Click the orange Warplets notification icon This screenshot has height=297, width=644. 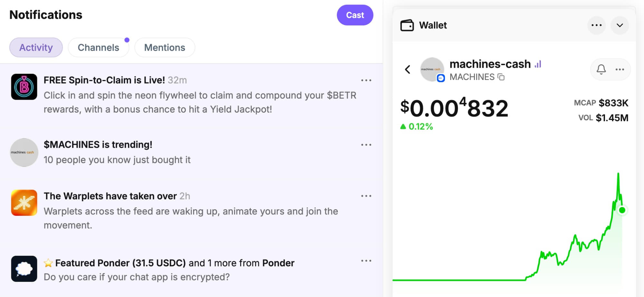24,203
